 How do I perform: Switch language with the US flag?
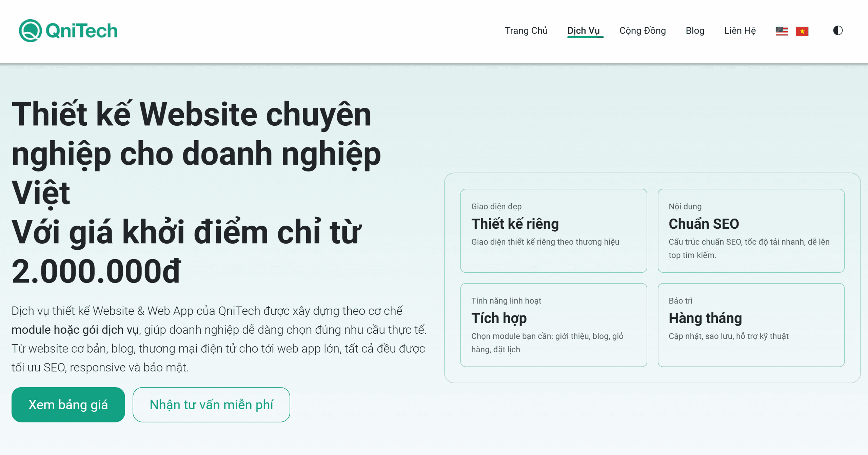782,31
